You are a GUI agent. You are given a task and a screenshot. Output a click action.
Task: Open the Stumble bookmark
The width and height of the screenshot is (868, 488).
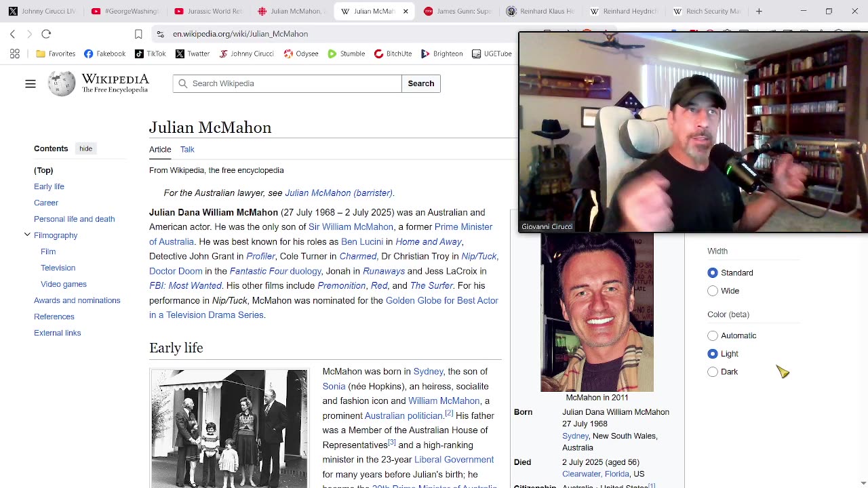[346, 54]
